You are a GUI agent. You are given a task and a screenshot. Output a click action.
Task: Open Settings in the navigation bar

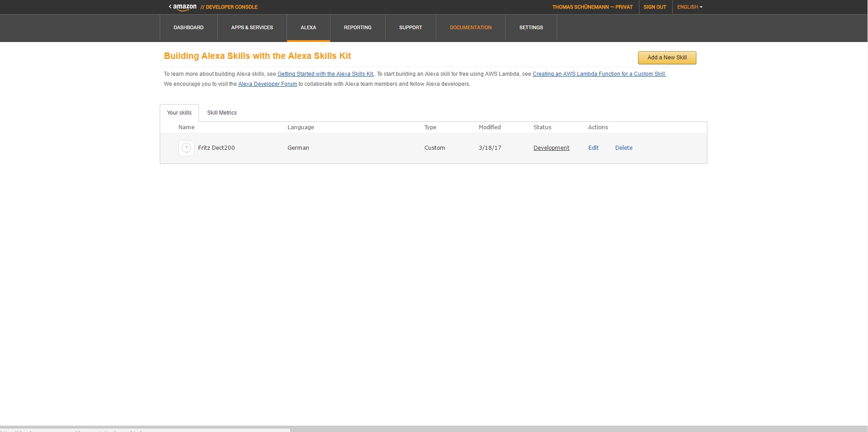[531, 27]
